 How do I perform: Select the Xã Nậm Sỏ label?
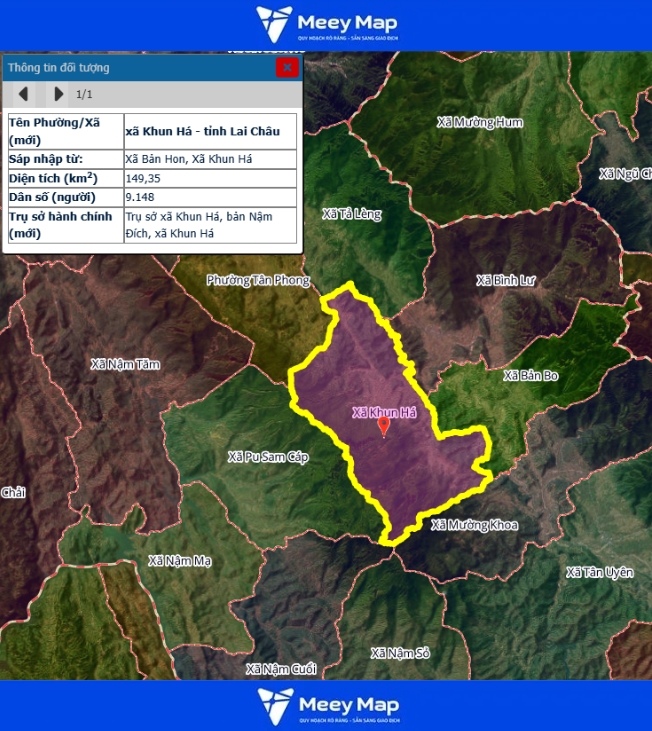coord(400,653)
